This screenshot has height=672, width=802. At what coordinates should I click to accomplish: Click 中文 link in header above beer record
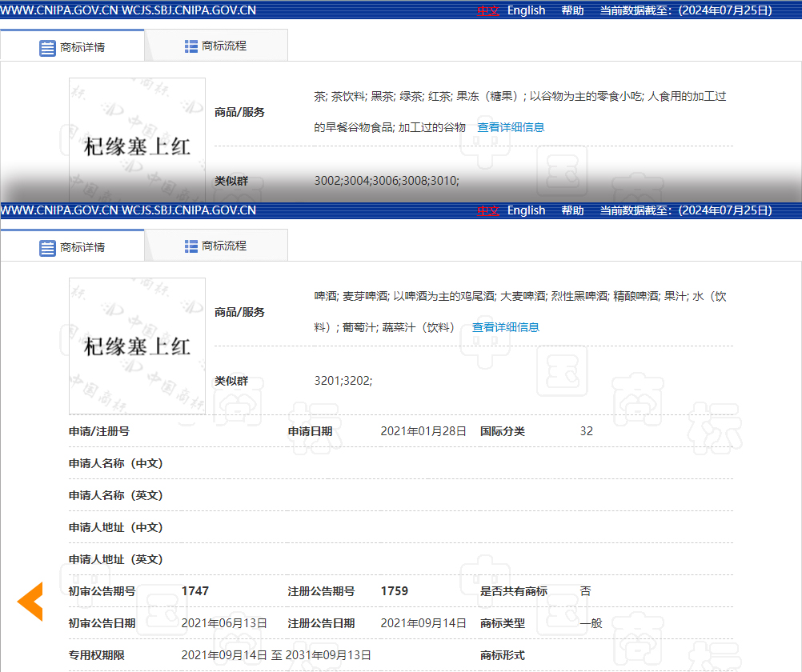(488, 210)
